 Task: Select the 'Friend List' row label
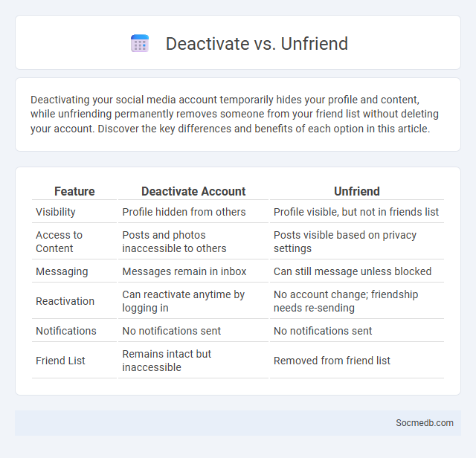tap(60, 361)
